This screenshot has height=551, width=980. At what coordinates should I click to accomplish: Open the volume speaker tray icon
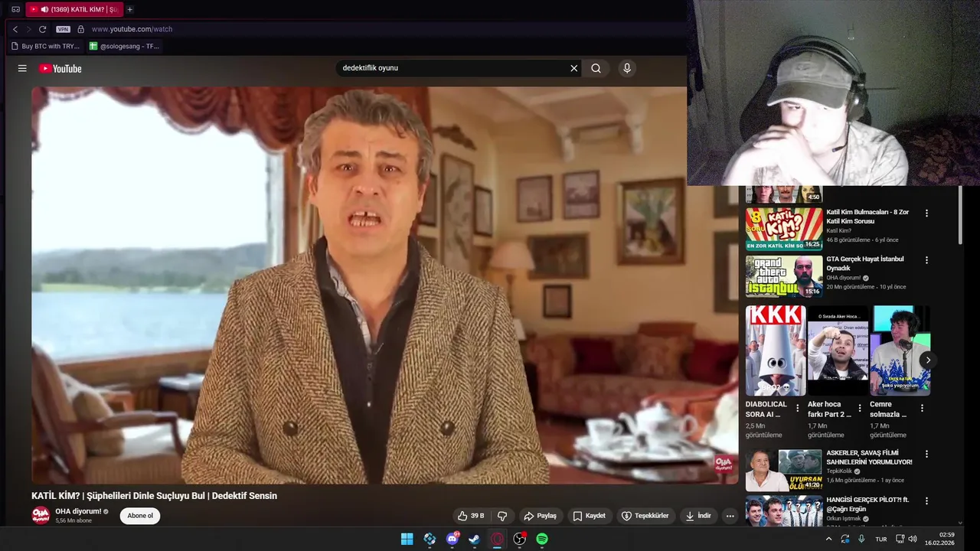pyautogui.click(x=913, y=539)
